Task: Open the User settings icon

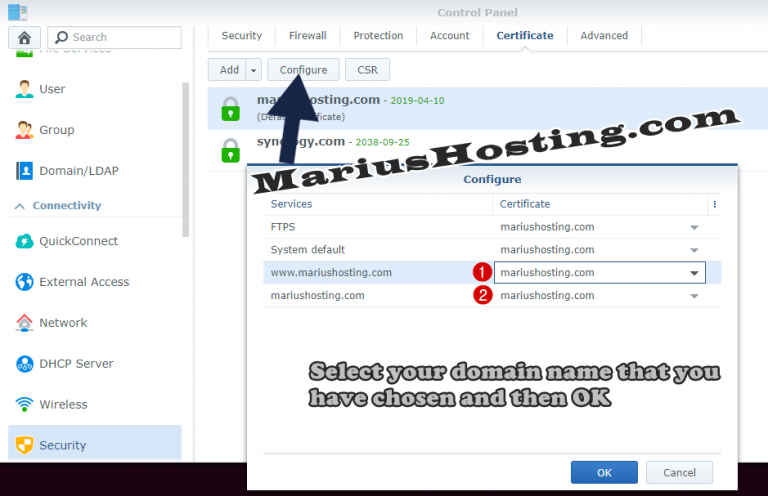Action: click(25, 89)
